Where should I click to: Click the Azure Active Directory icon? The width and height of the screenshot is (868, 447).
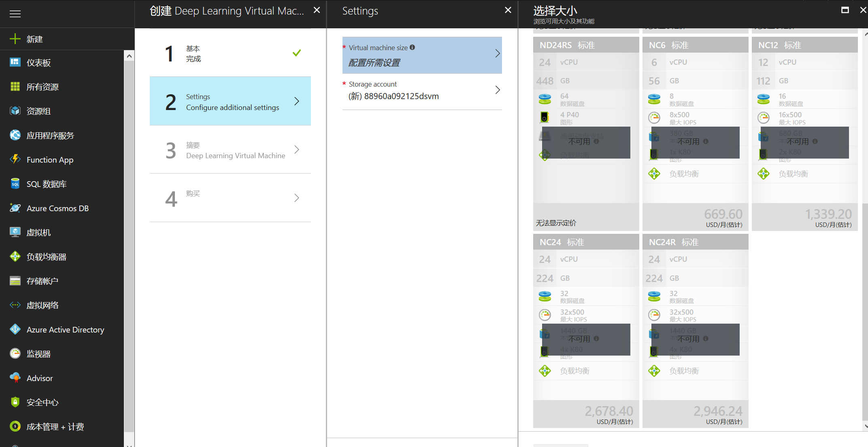click(15, 329)
